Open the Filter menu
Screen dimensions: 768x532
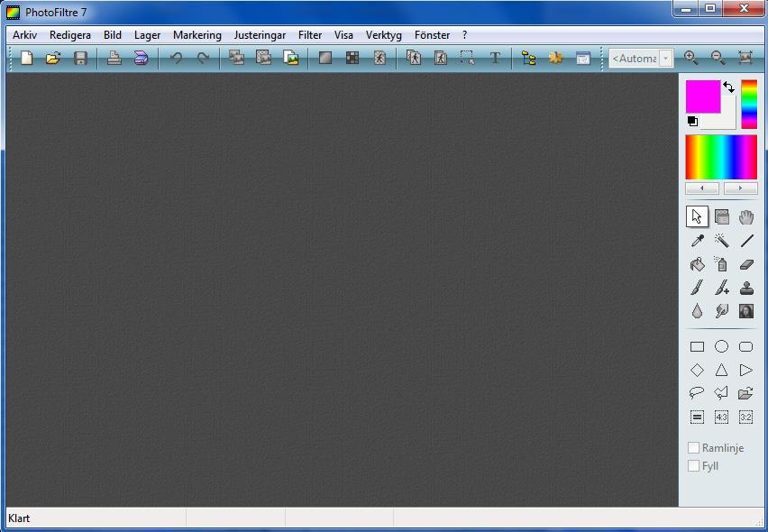pyautogui.click(x=309, y=35)
